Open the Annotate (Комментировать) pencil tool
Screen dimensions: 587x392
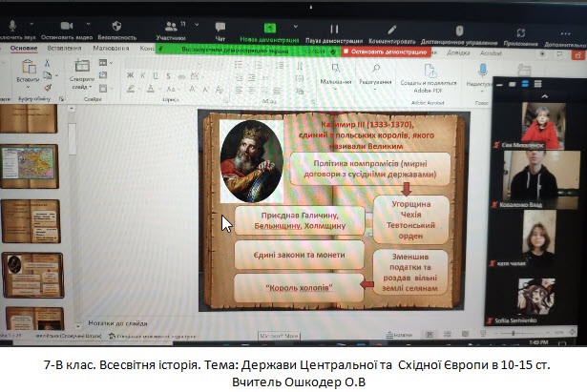392,29
